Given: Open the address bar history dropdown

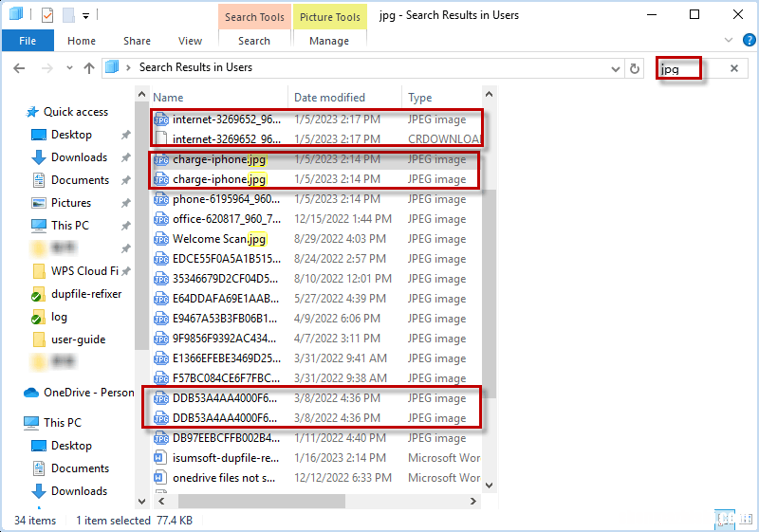Looking at the screenshot, I should (615, 68).
